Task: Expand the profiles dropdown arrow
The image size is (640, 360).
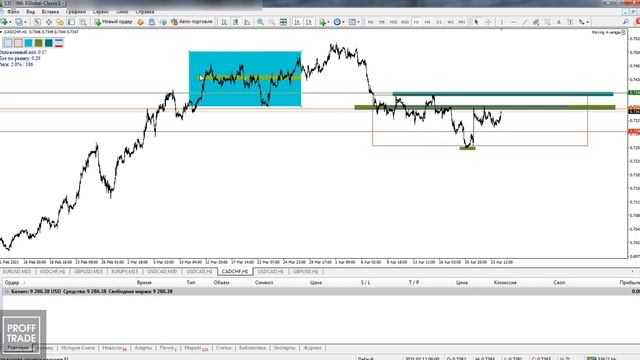Action: (25, 22)
